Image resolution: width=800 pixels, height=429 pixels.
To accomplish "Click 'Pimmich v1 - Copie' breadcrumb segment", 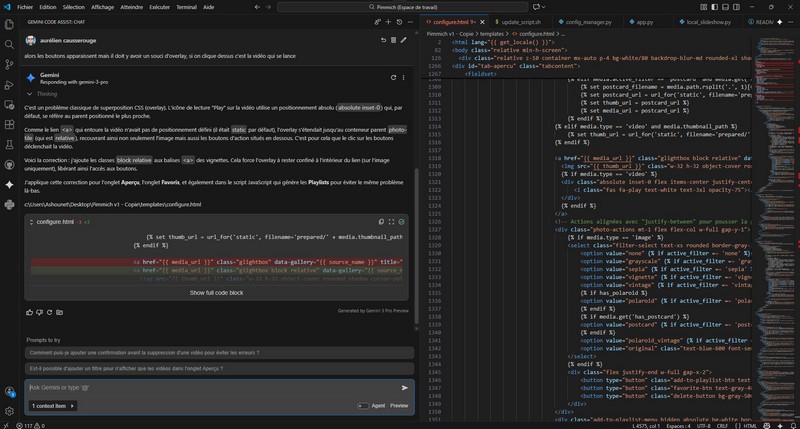I will point(450,34).
